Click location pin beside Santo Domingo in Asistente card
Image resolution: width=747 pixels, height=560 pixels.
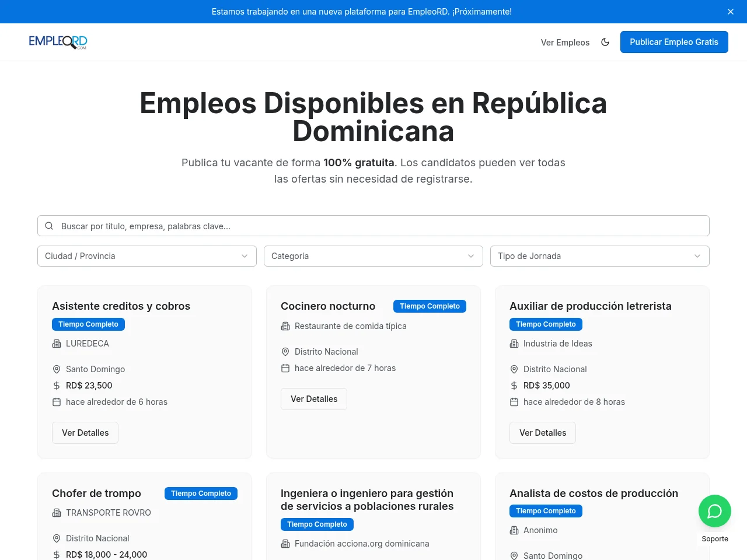[x=57, y=369]
